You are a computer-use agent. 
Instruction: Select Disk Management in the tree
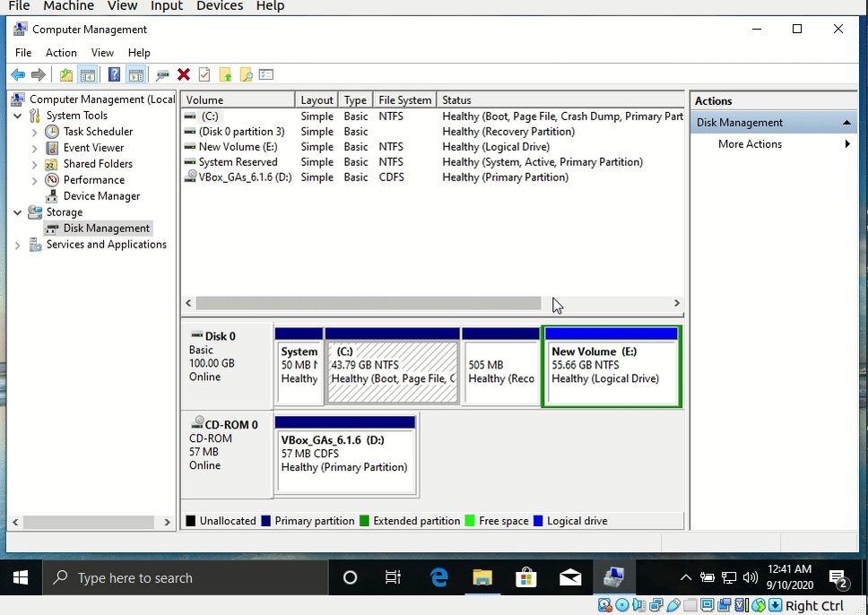point(107,228)
